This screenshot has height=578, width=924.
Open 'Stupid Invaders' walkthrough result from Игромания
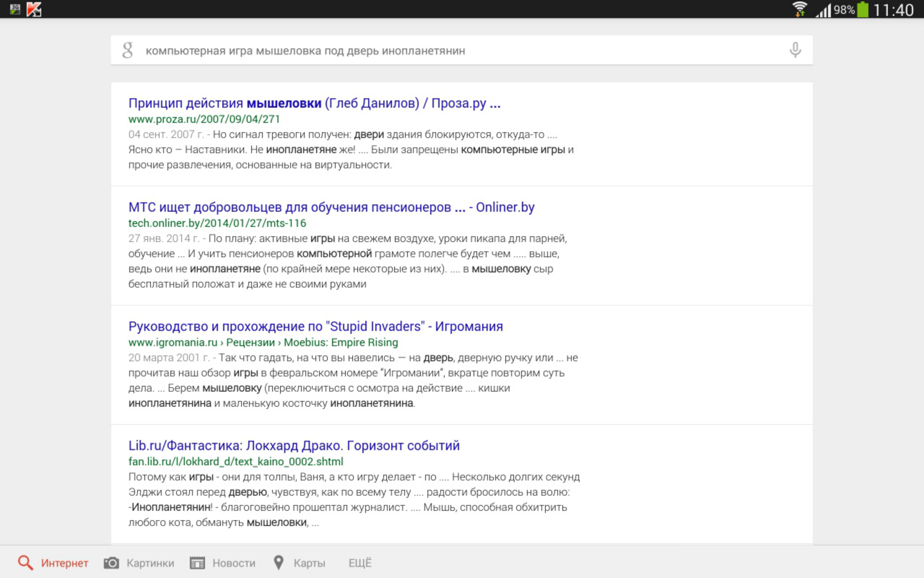click(315, 327)
